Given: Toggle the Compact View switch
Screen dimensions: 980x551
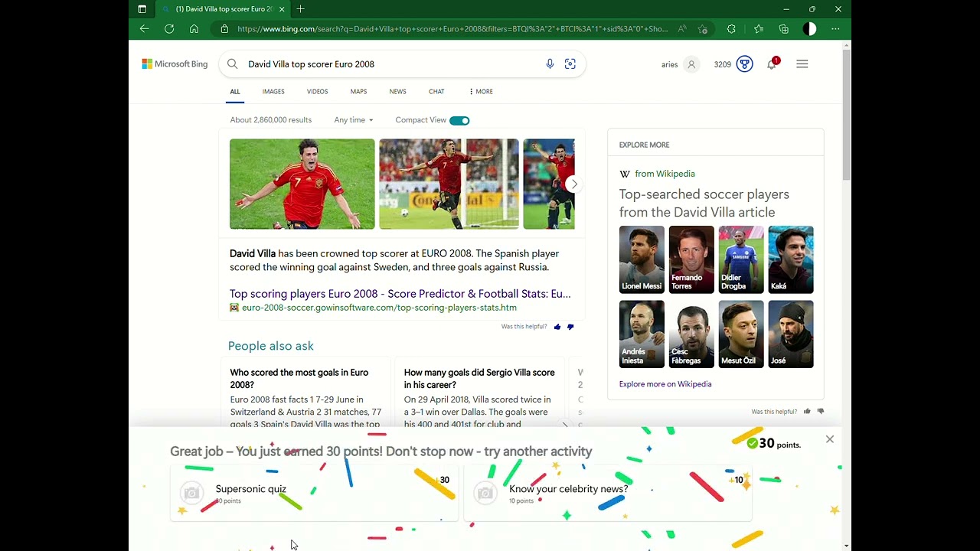Looking at the screenshot, I should [459, 120].
